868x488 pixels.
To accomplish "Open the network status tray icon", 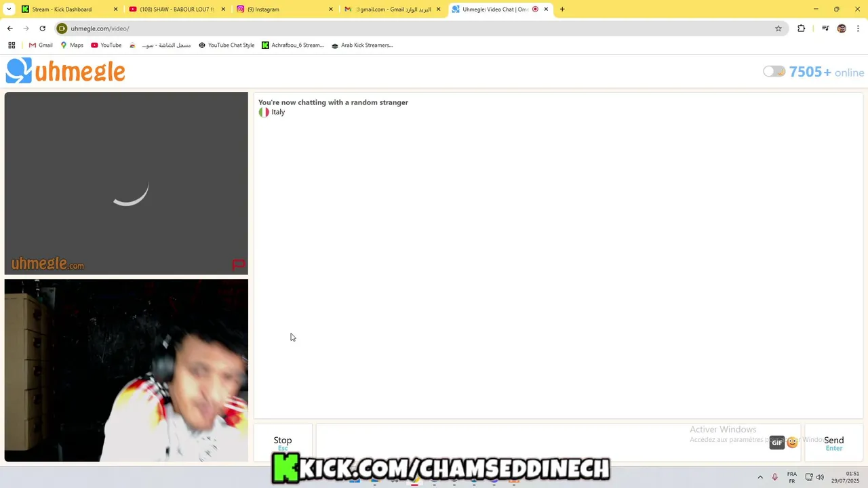I will coord(809,477).
